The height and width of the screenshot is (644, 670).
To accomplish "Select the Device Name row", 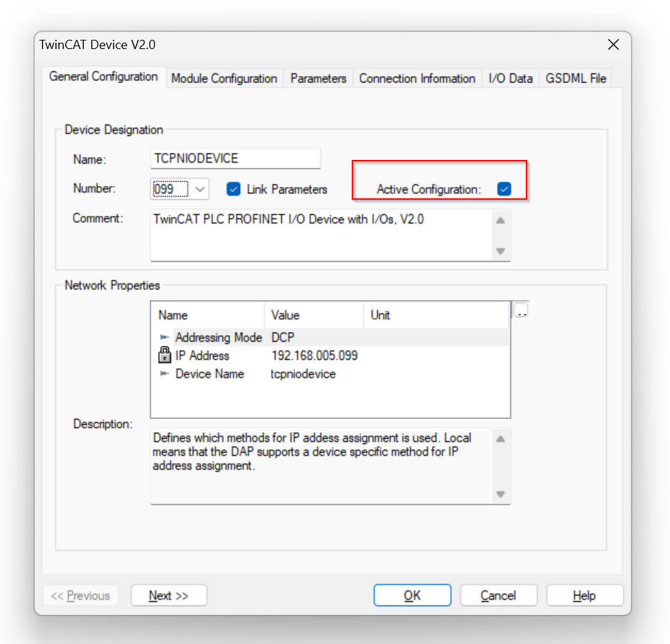I will click(x=330, y=374).
